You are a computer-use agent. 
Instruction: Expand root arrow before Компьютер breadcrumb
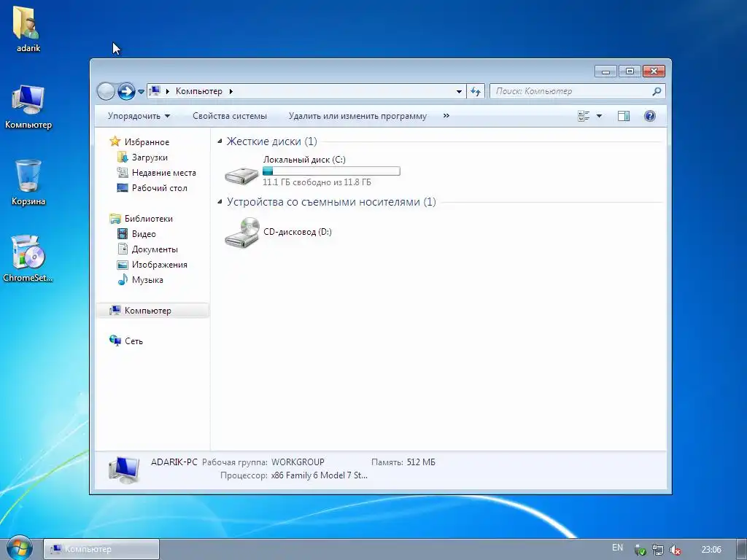[167, 91]
